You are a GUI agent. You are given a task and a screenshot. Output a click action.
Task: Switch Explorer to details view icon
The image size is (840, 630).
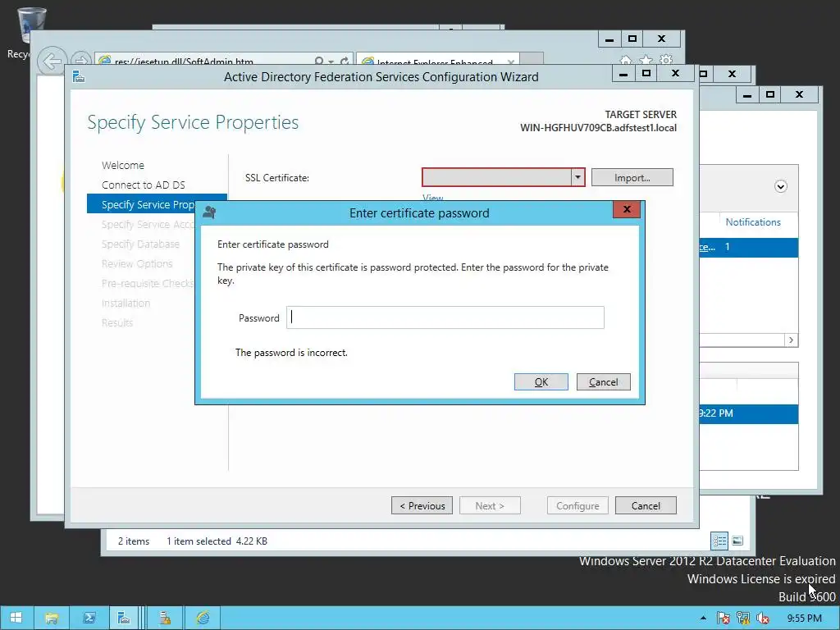[719, 541]
